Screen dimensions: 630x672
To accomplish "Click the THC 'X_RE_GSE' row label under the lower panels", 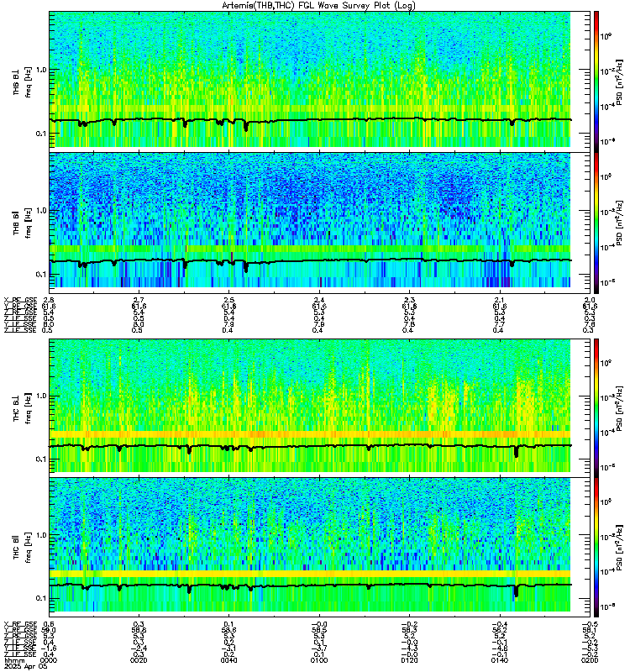I will 20,624.
